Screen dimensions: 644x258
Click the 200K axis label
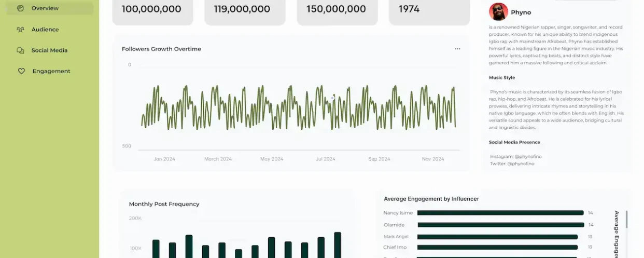(x=135, y=218)
